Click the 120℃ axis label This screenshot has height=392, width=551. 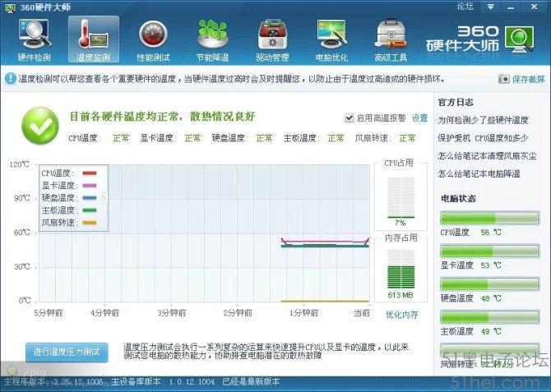[20, 164]
